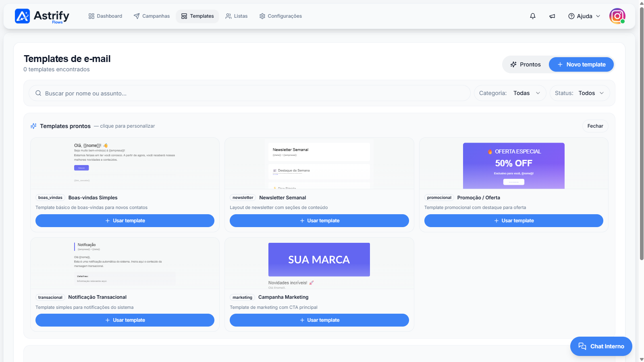Use the Promoção / Oferta template

coord(514,221)
